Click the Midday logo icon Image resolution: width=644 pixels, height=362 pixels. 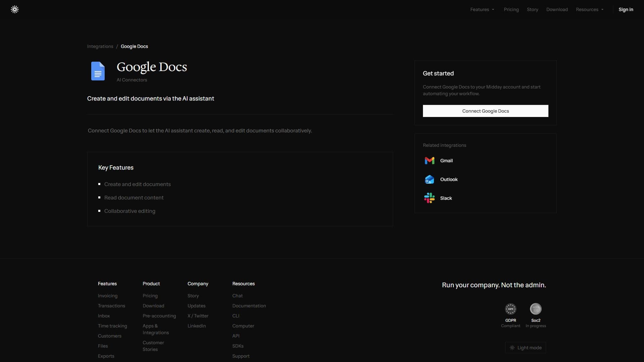[15, 9]
